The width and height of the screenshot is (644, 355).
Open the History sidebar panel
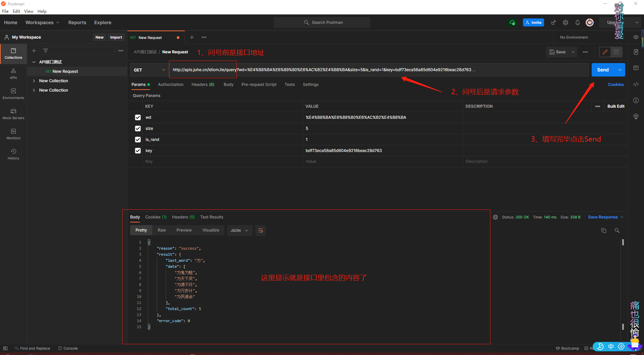pyautogui.click(x=13, y=154)
